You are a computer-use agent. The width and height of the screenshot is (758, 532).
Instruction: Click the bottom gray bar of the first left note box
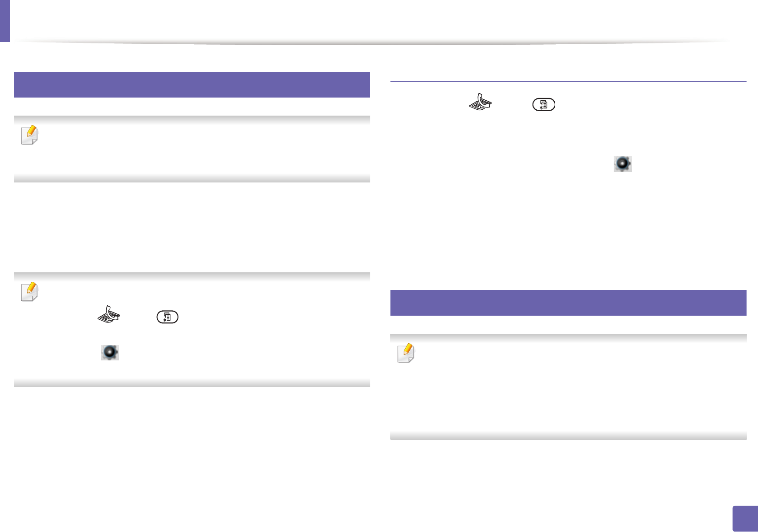[x=192, y=179]
